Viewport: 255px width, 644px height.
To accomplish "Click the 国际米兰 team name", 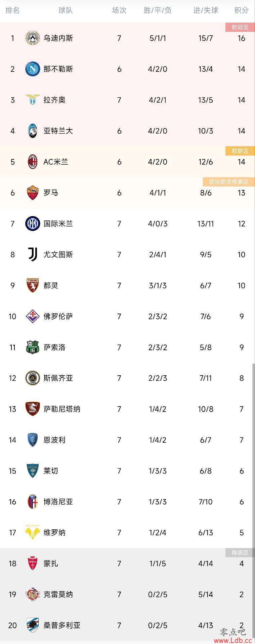I will point(58,224).
